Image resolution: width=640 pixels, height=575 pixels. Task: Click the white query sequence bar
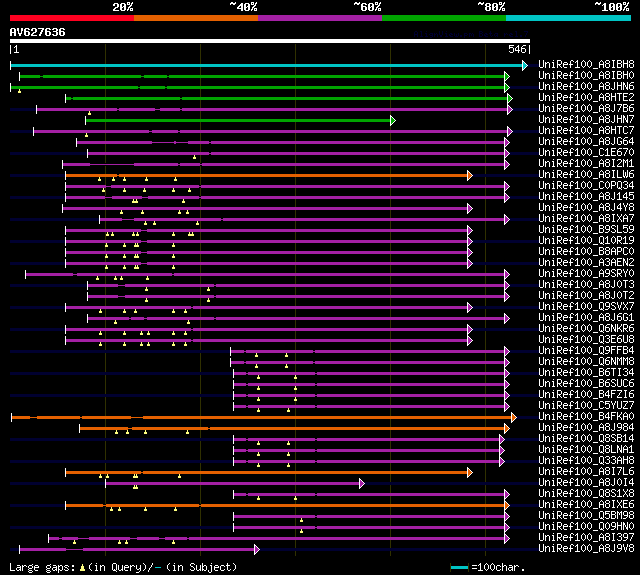268,41
